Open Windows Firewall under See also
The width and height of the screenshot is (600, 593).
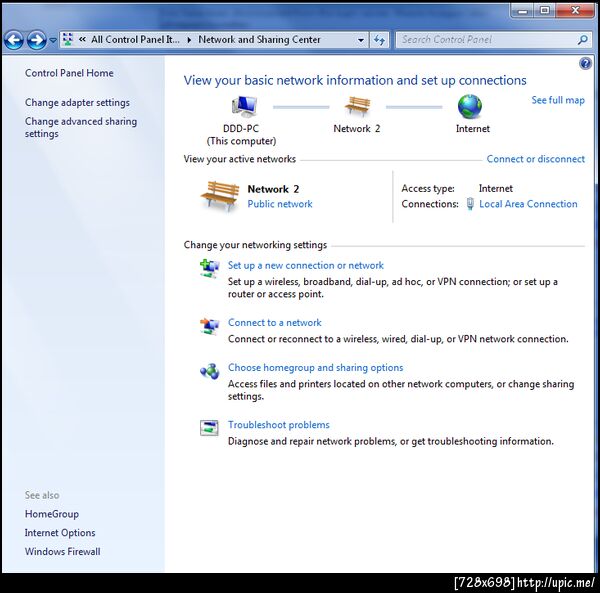(62, 551)
